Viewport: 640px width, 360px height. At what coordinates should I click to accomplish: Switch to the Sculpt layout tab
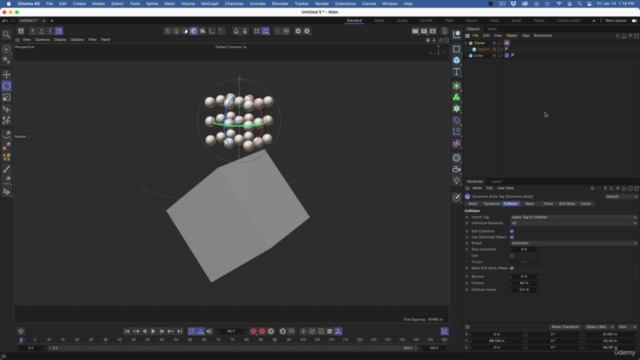coord(402,21)
